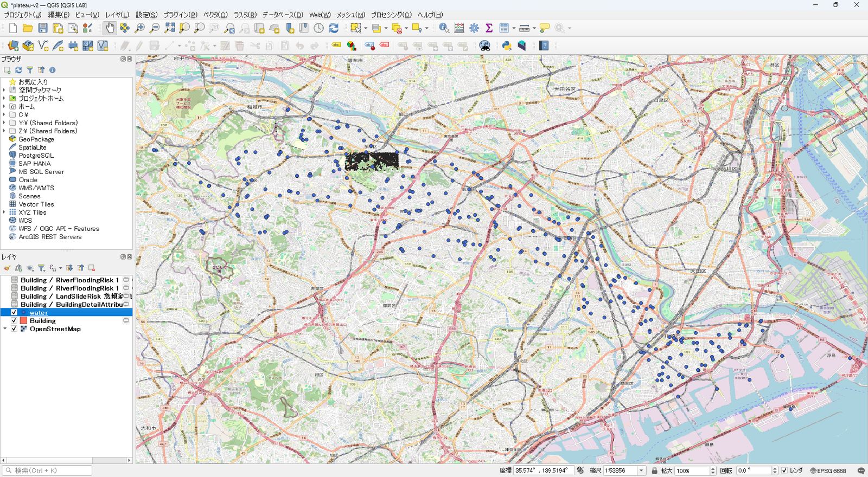Toggle OpenStreetMap layer checkbox
The width and height of the screenshot is (868, 477).
click(14, 329)
